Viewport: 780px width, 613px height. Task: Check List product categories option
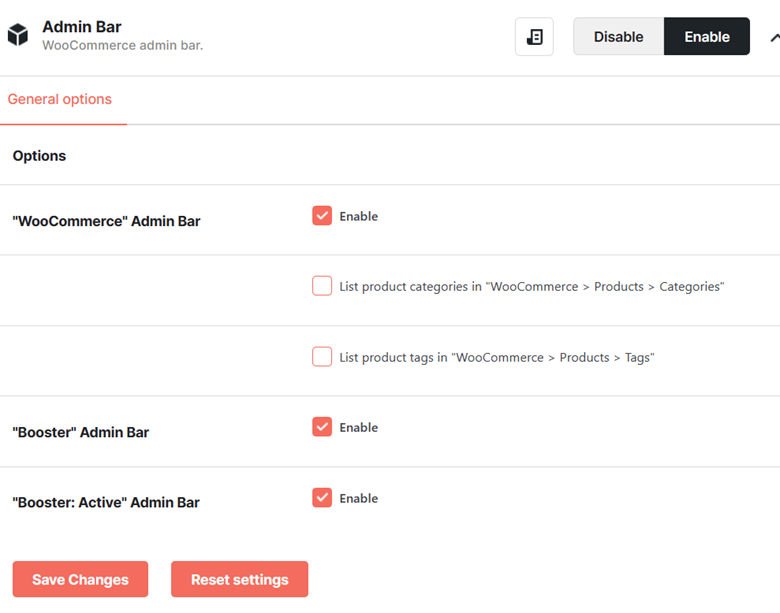point(322,286)
